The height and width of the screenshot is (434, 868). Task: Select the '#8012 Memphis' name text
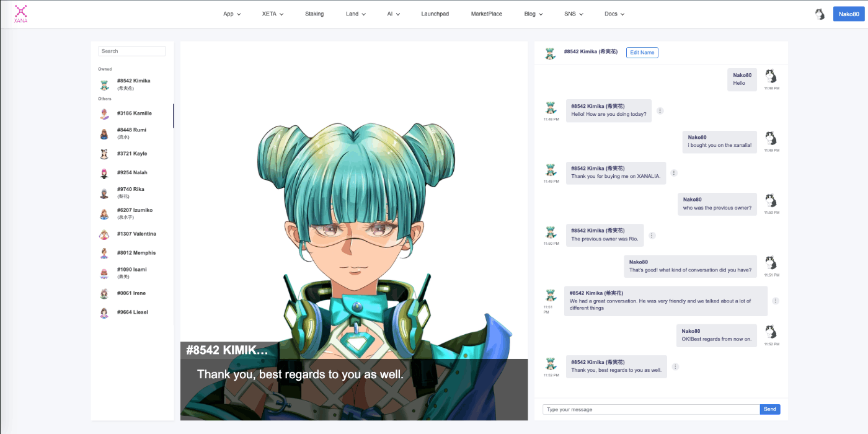(136, 253)
